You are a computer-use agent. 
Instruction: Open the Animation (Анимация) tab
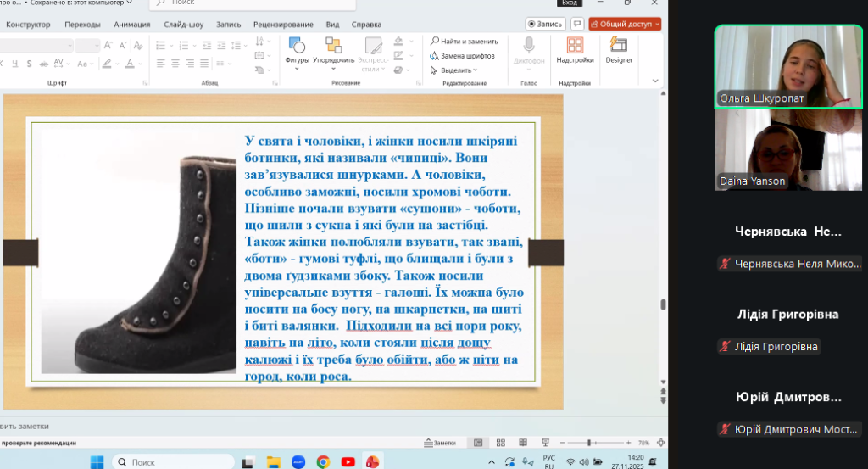[132, 25]
